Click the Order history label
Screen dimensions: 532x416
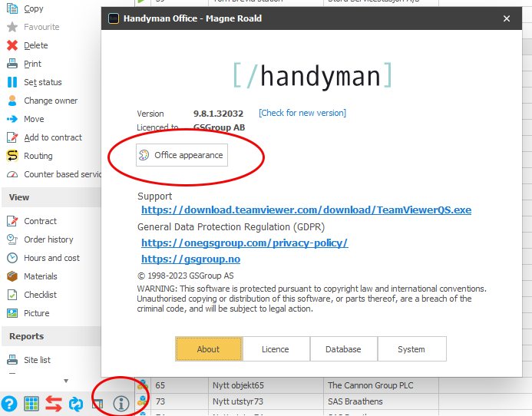(48, 239)
